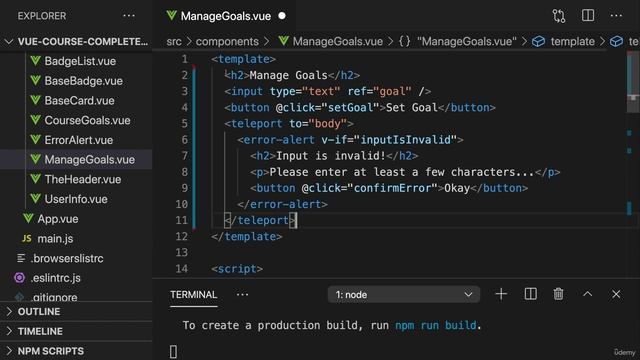Select ManageGoals.vue in explorer tree
This screenshot has width=640, height=360.
76,160
